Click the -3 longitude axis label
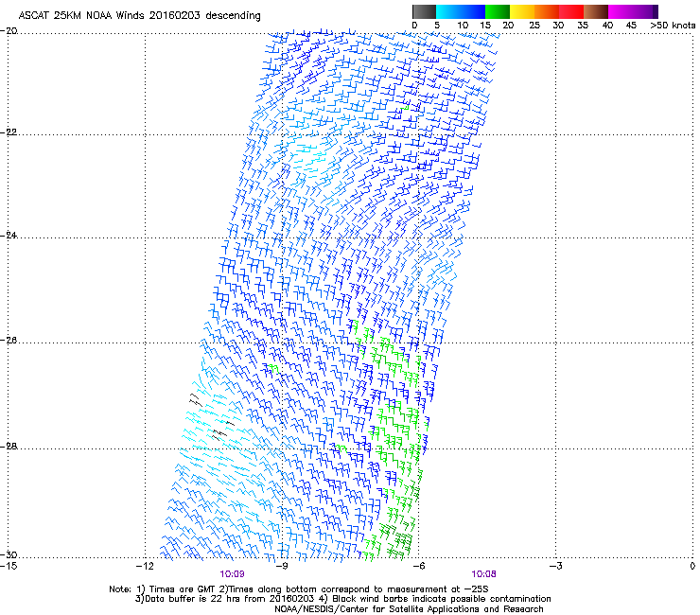 point(555,566)
